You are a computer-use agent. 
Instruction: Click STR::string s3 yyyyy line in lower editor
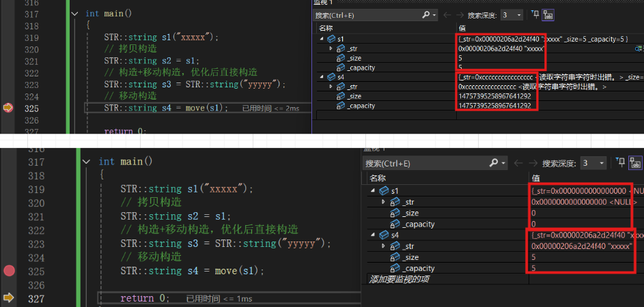click(225, 244)
